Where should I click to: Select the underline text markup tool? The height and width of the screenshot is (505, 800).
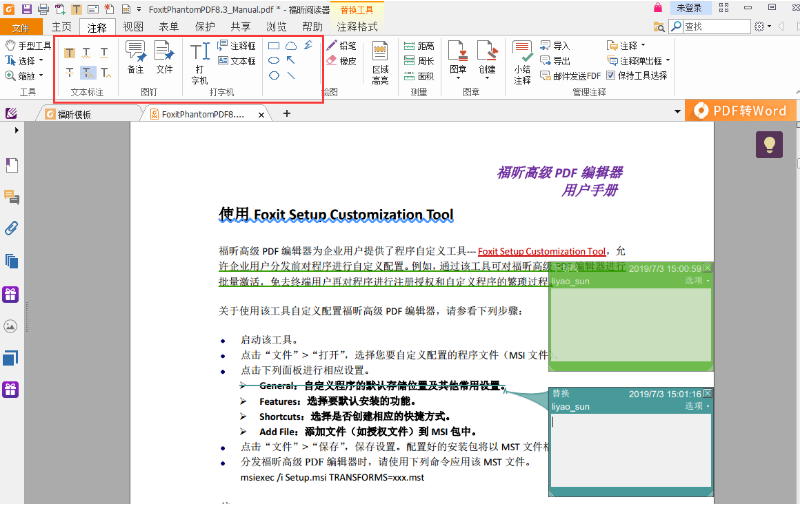[104, 53]
